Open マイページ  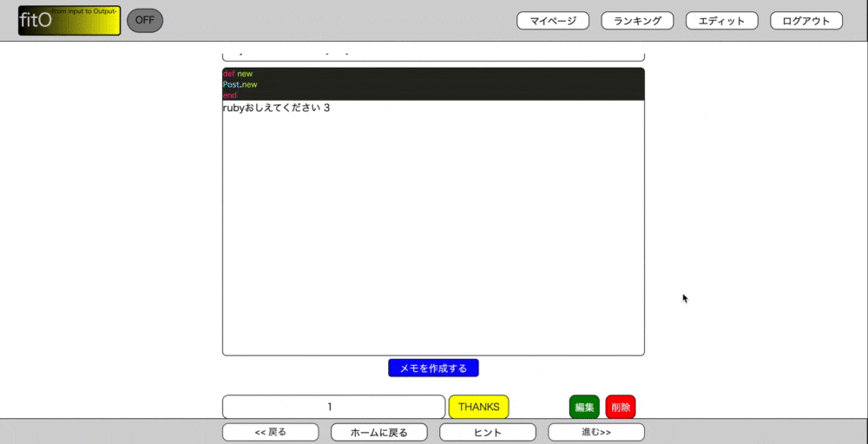[x=553, y=21]
